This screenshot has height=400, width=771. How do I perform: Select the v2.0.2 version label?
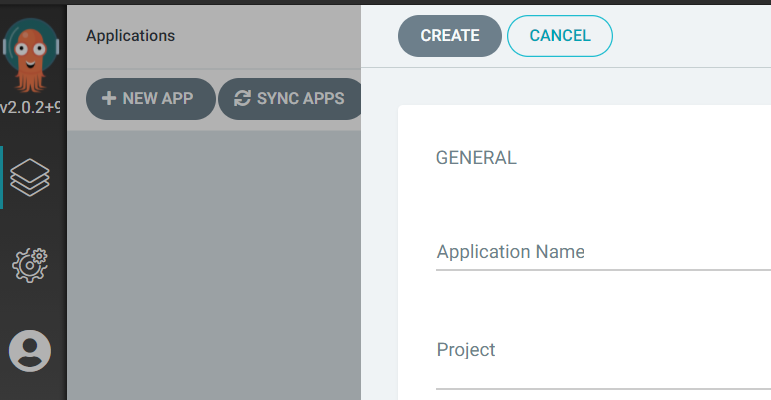click(30, 107)
